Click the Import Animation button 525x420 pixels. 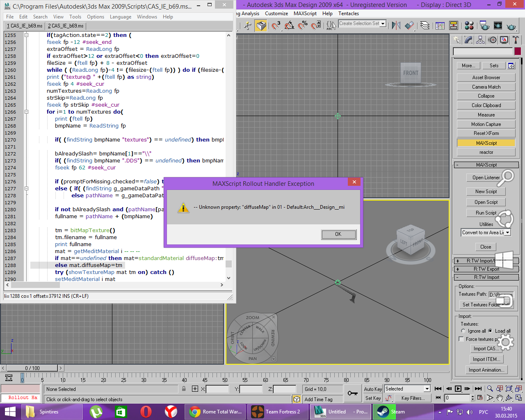[487, 370]
